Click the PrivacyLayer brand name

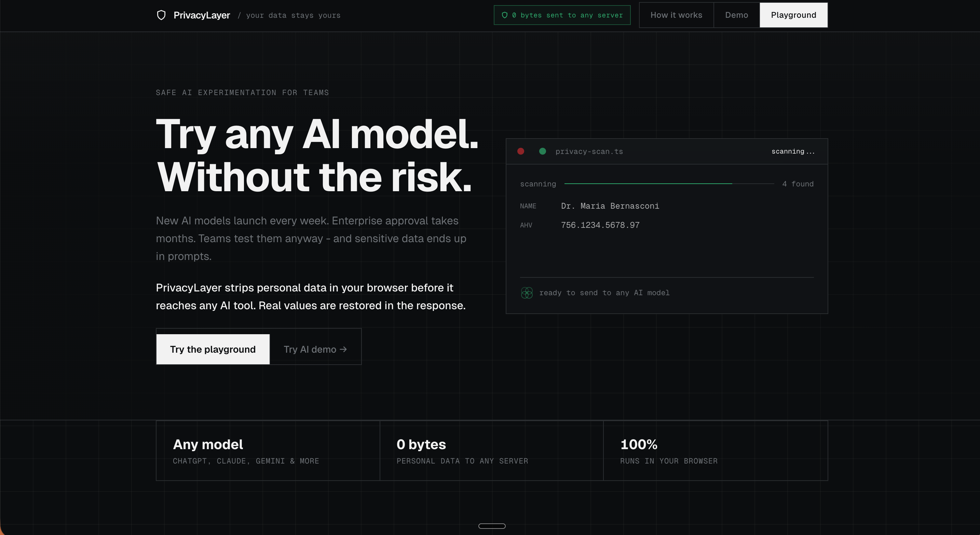202,15
